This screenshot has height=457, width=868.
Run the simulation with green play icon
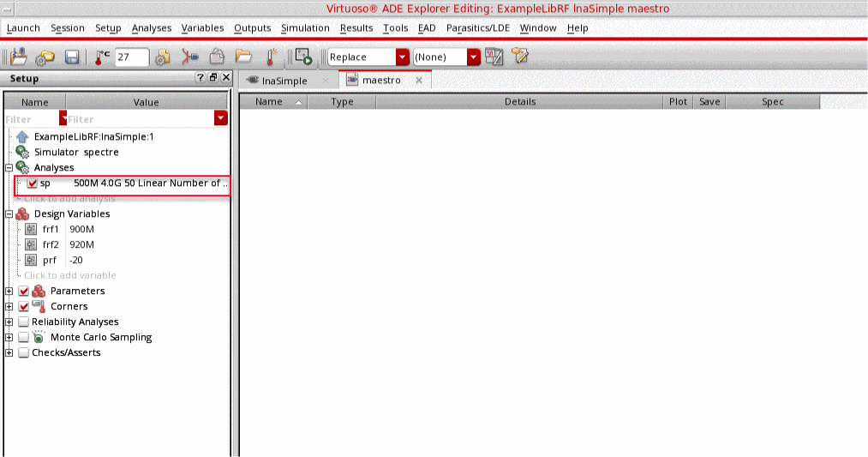tap(303, 57)
